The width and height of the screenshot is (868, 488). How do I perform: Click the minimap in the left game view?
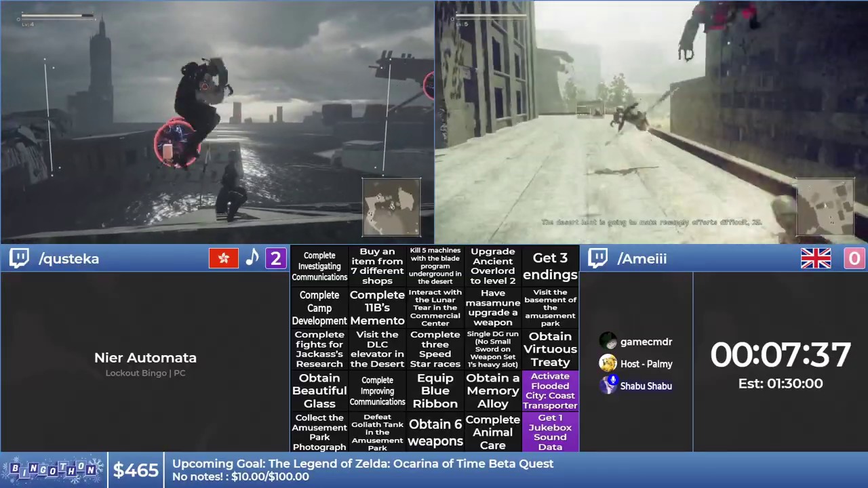391,207
